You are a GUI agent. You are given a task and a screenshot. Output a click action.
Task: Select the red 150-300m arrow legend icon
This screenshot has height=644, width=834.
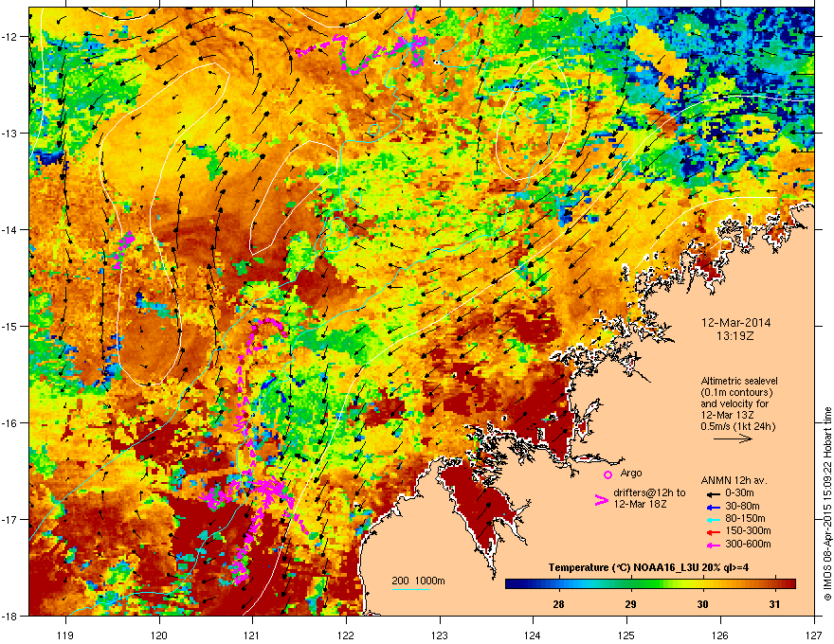(713, 531)
